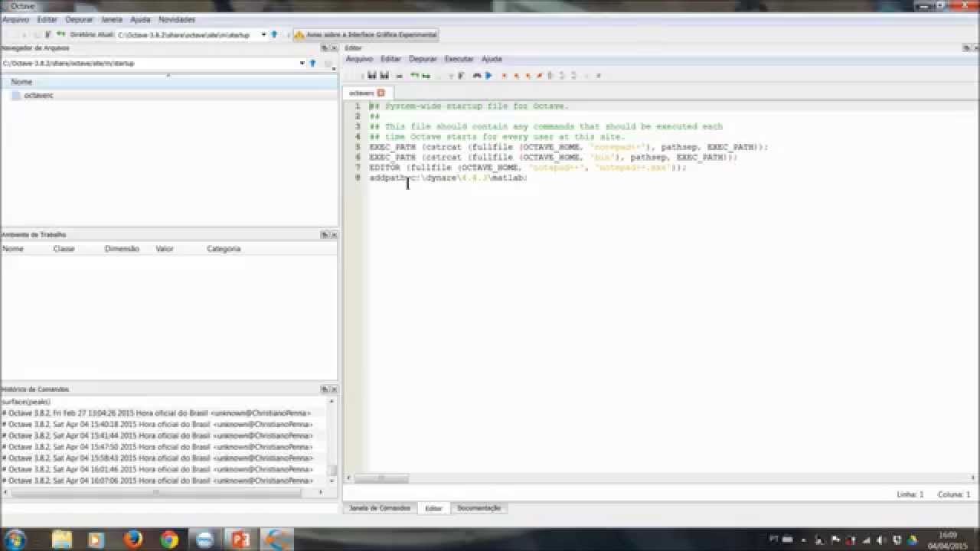Image resolution: width=980 pixels, height=551 pixels.
Task: Expand the file browser path dropdown
Action: click(302, 63)
